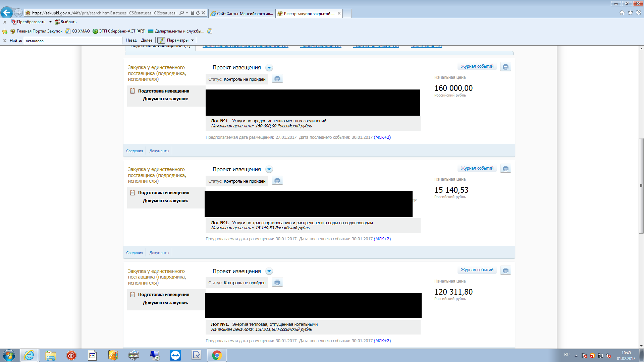644x362 pixels.
Task: Click the home icon in browser toolbar
Action: [622, 13]
